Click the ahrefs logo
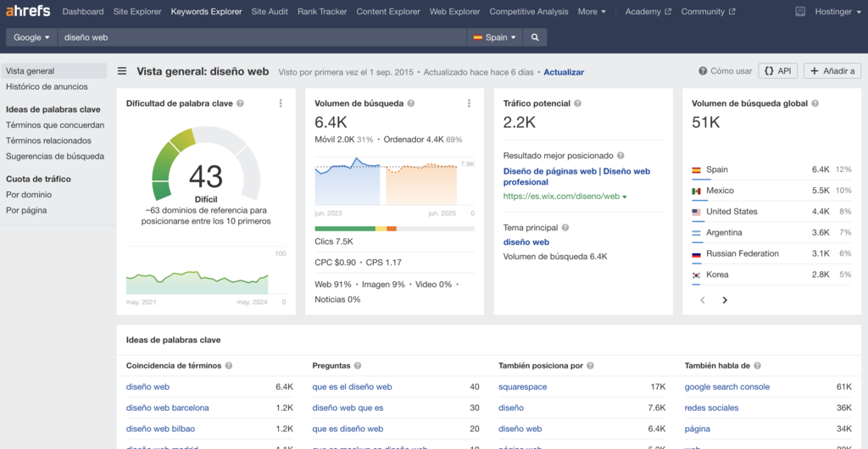This screenshot has height=449, width=868. click(x=28, y=12)
